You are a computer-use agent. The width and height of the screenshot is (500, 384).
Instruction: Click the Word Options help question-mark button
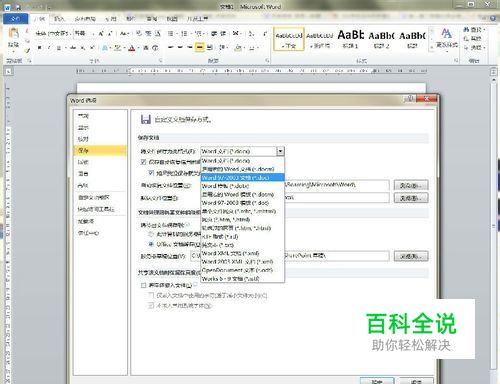[410, 99]
